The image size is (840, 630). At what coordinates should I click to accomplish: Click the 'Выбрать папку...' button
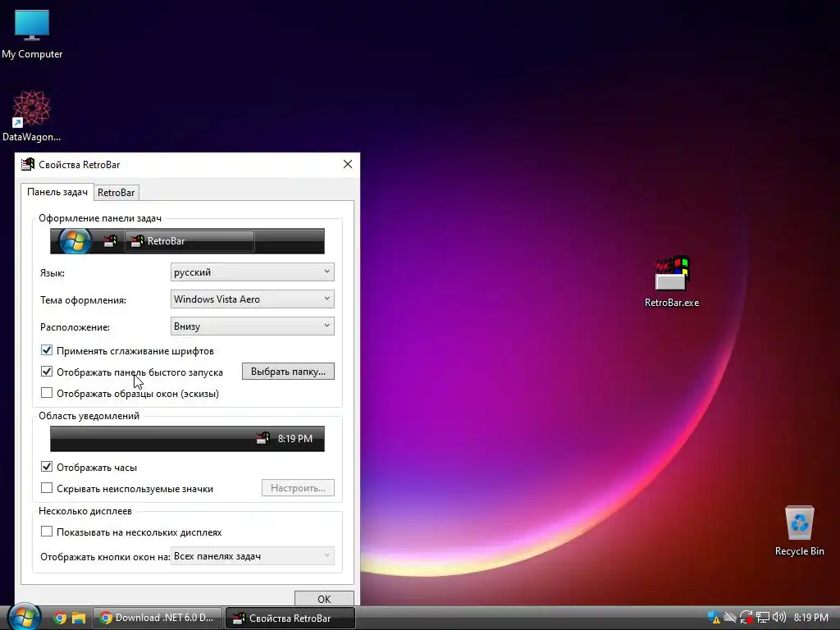288,372
